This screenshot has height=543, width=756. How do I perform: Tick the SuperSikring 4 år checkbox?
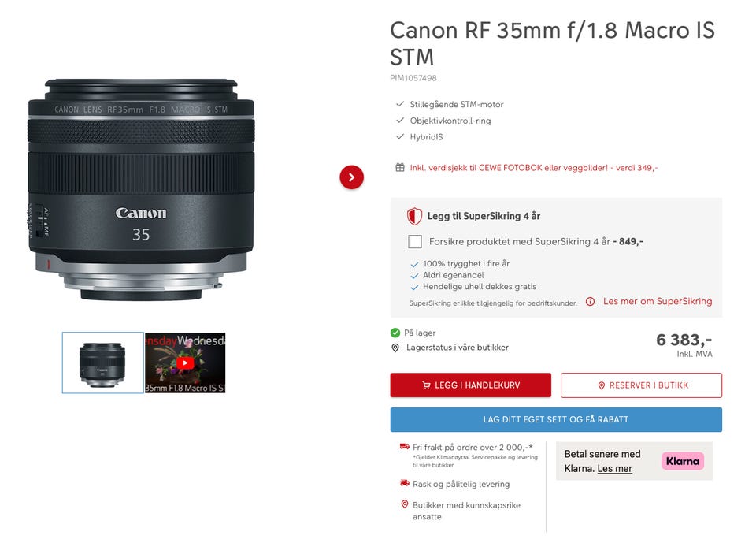(x=415, y=241)
